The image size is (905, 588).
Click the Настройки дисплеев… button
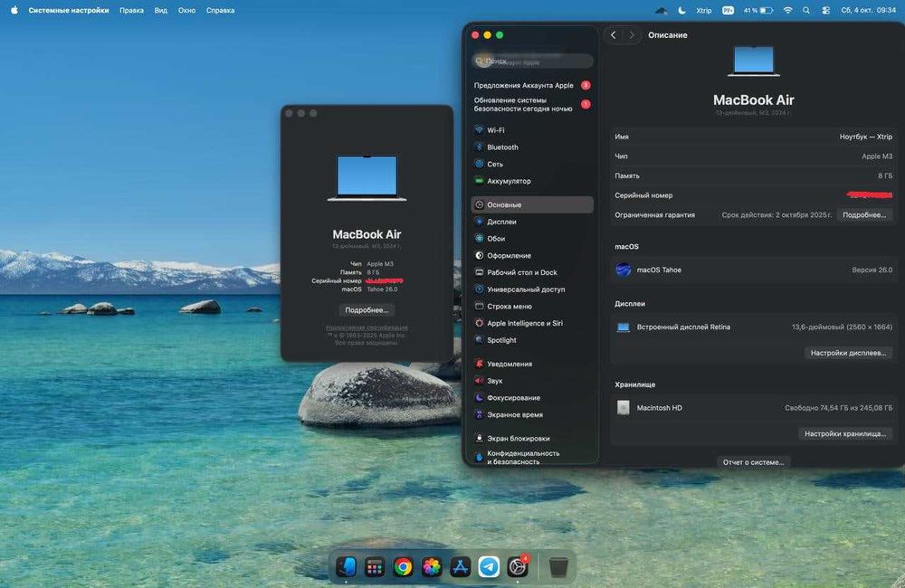pos(848,353)
